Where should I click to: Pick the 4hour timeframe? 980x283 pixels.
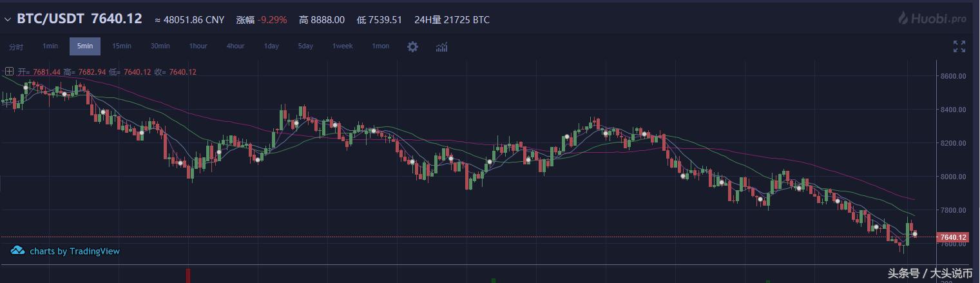[235, 46]
